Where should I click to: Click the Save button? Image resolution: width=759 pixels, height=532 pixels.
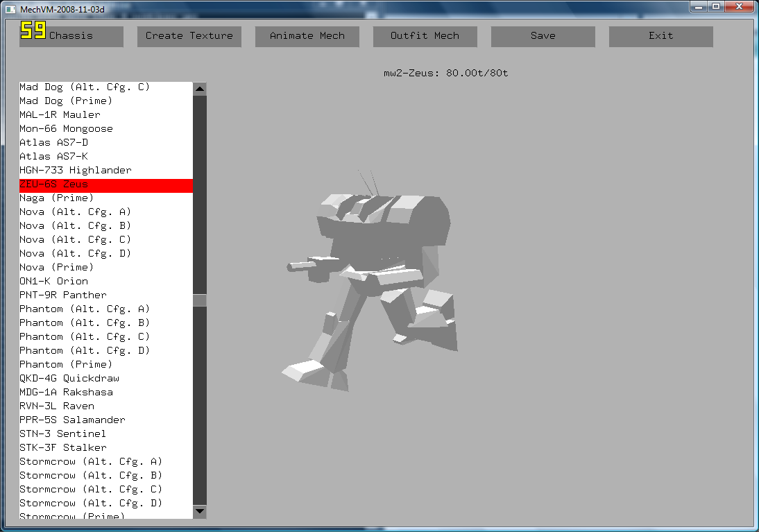click(543, 36)
